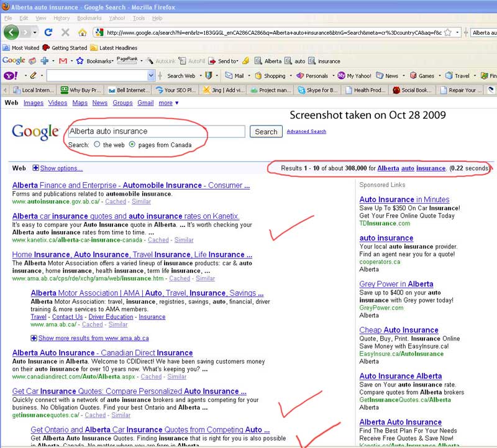Open Yahoo News toolbar button
This screenshot has width=497, height=448.
tap(387, 76)
